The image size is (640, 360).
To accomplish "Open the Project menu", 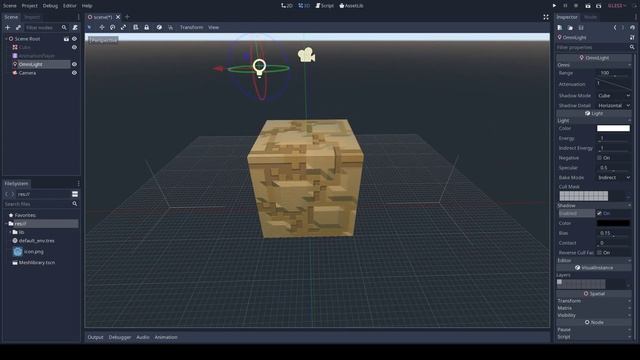I will pos(29,6).
